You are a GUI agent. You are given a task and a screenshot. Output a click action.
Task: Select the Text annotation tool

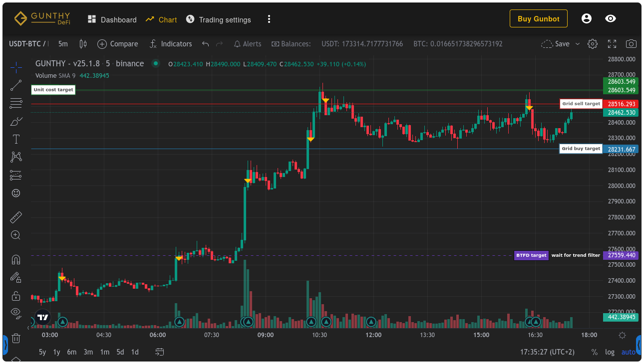pyautogui.click(x=16, y=139)
